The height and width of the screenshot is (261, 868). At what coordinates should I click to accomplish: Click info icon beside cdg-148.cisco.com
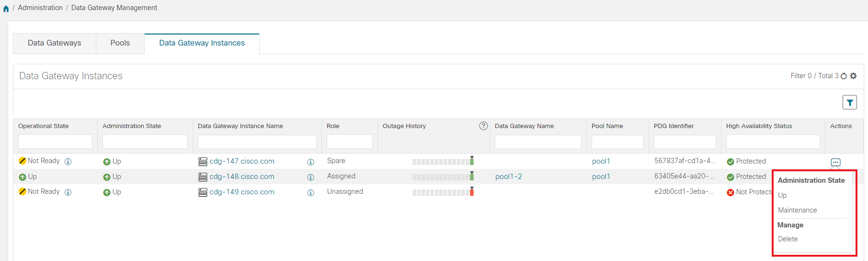(310, 178)
